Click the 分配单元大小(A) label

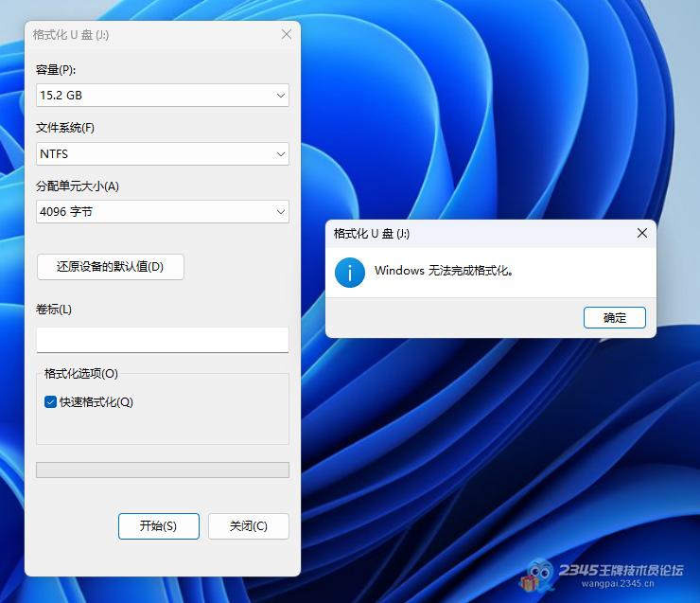pos(78,186)
